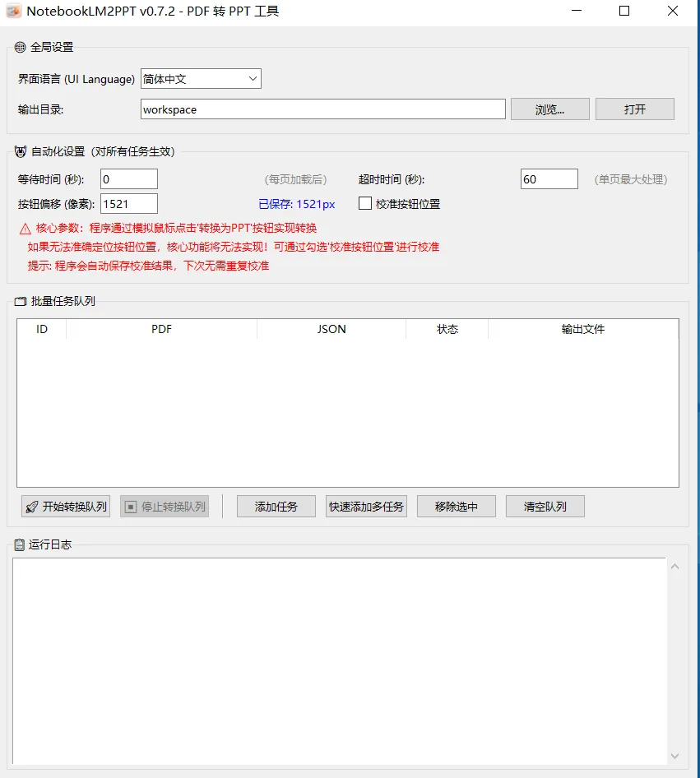Click the 清空队列 button

click(545, 507)
